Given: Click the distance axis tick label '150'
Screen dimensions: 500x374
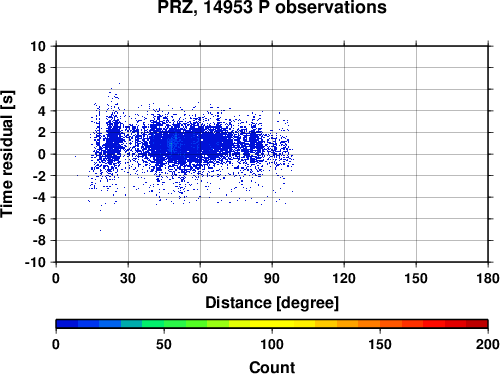Looking at the screenshot, I should tap(416, 278).
